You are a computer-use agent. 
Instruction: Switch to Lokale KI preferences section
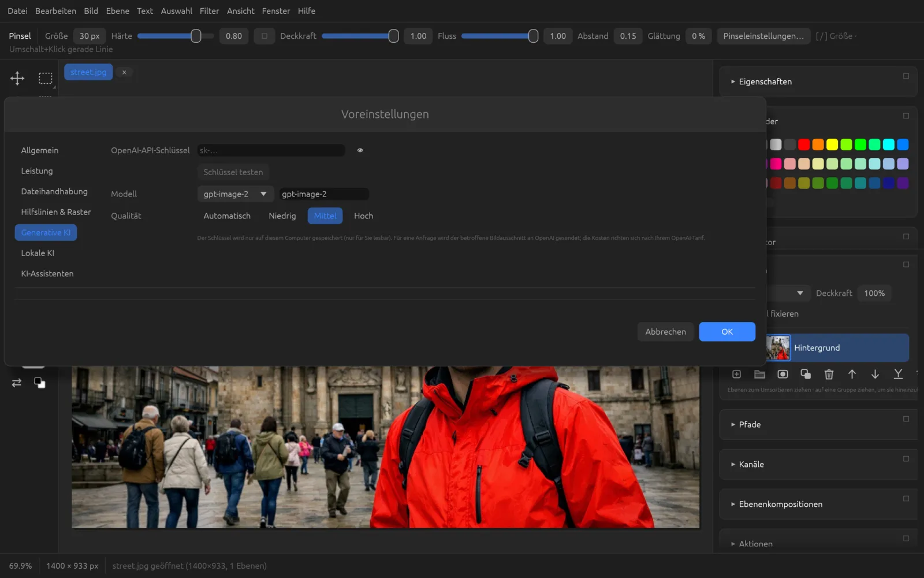(x=38, y=253)
